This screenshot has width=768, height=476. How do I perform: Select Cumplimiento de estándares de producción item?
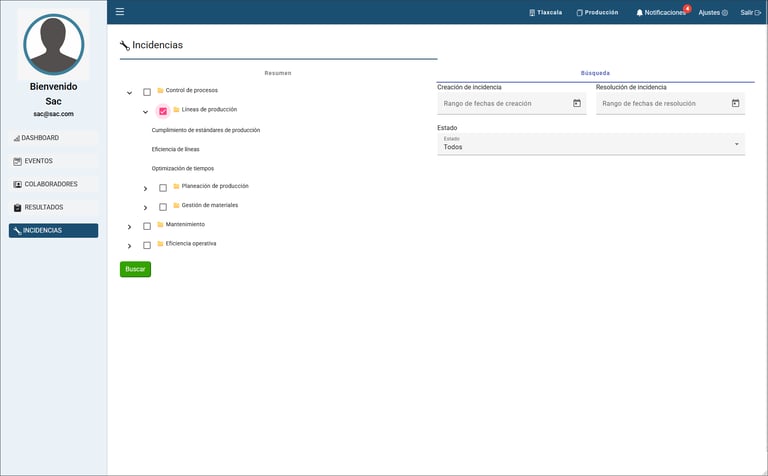click(206, 130)
